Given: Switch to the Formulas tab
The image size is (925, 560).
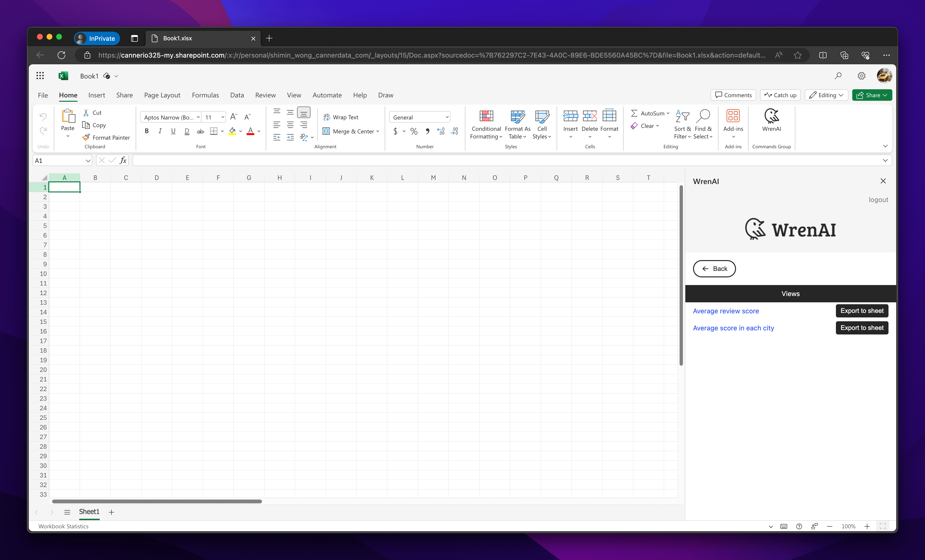Looking at the screenshot, I should tap(205, 95).
